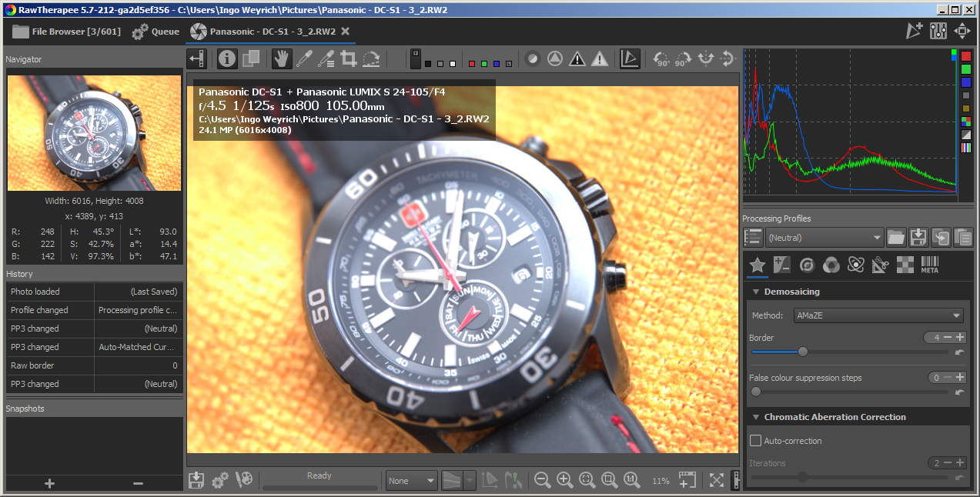Zoom preview to 100%
The height and width of the screenshot is (497, 980).
point(632,480)
